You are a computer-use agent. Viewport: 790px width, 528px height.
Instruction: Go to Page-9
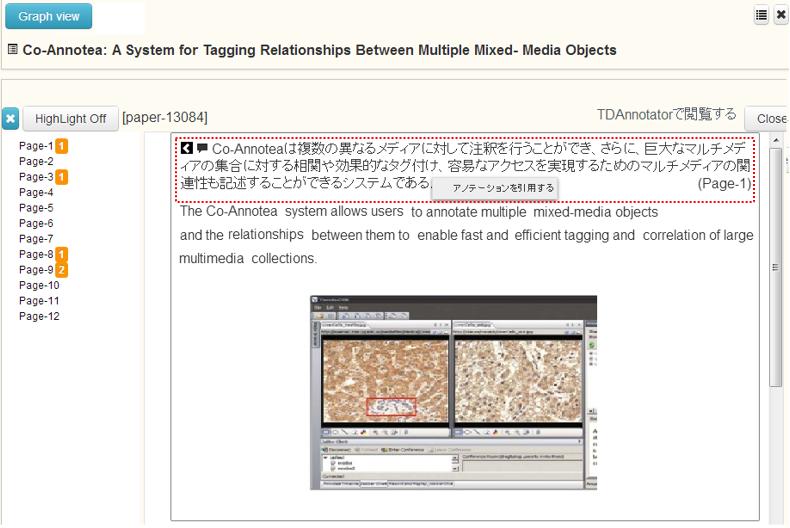pyautogui.click(x=36, y=270)
